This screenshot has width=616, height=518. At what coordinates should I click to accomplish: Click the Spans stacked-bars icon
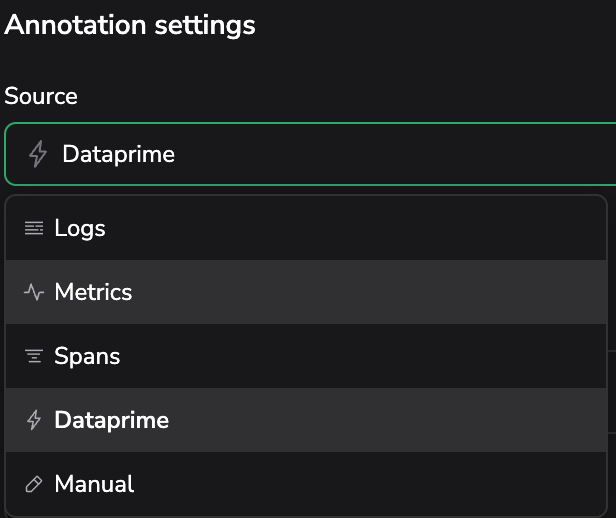point(34,357)
